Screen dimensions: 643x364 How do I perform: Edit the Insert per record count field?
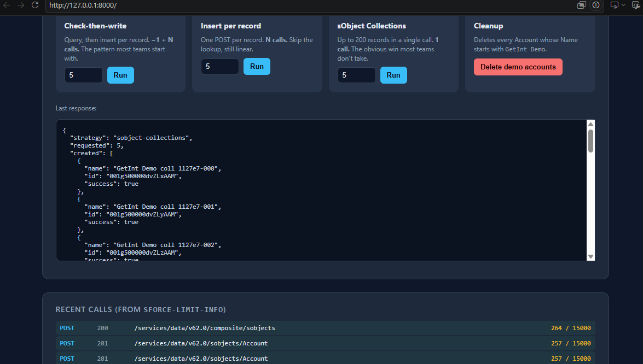tap(220, 66)
